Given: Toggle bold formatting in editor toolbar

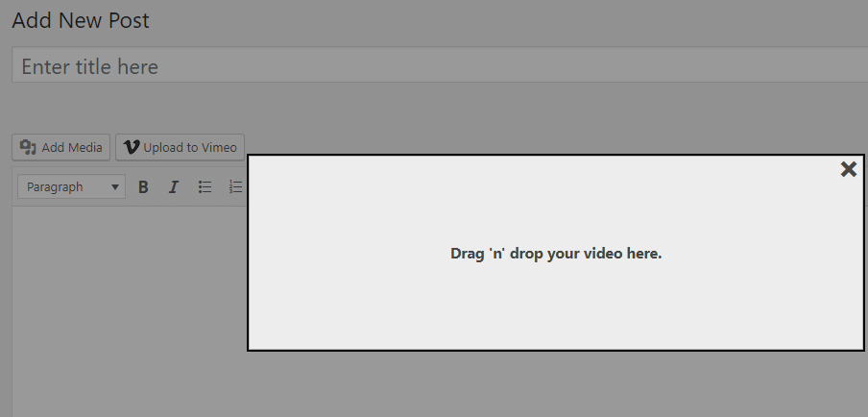Looking at the screenshot, I should pos(143,187).
